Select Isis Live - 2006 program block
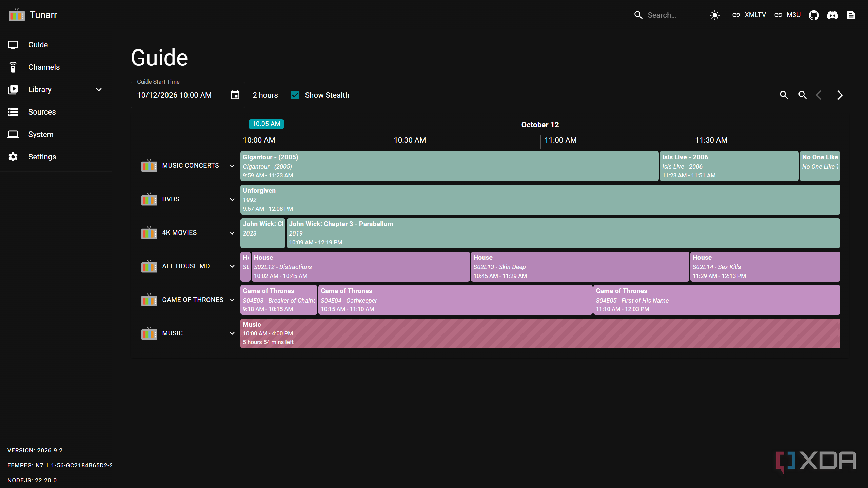The height and width of the screenshot is (488, 868). [x=729, y=166]
